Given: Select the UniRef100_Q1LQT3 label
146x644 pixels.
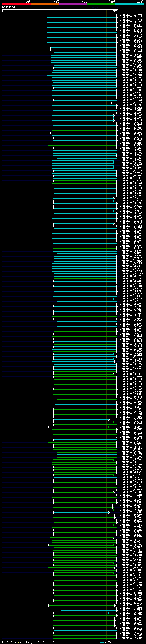Looking at the screenshot, I should 131,628.
